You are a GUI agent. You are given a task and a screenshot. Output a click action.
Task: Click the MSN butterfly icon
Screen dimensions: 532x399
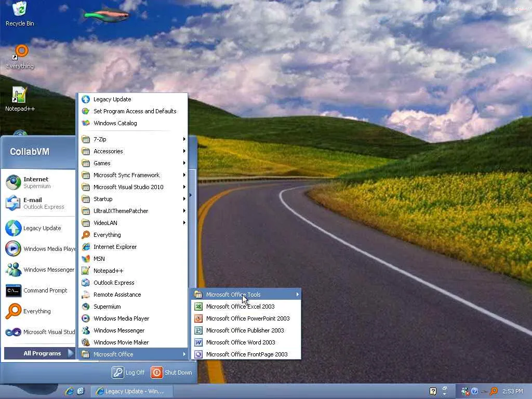86,259
